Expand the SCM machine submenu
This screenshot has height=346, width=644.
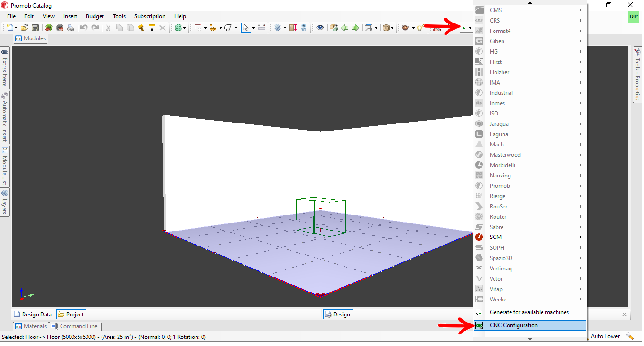click(x=581, y=237)
